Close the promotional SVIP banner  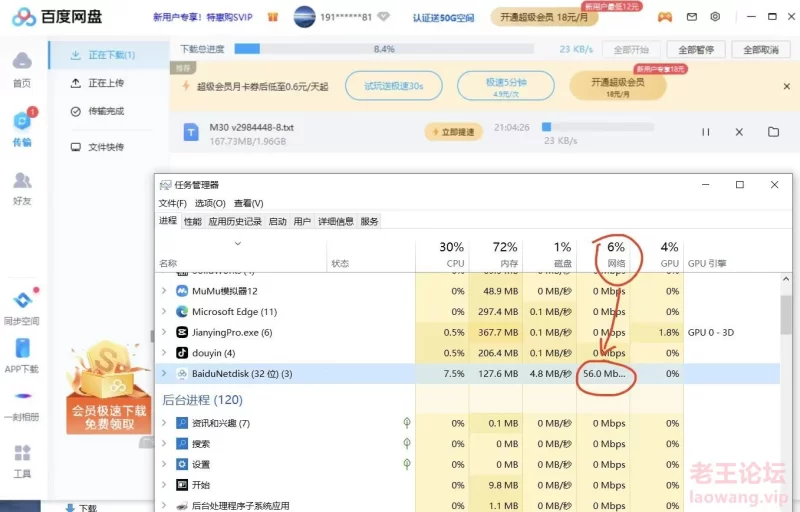click(787, 86)
